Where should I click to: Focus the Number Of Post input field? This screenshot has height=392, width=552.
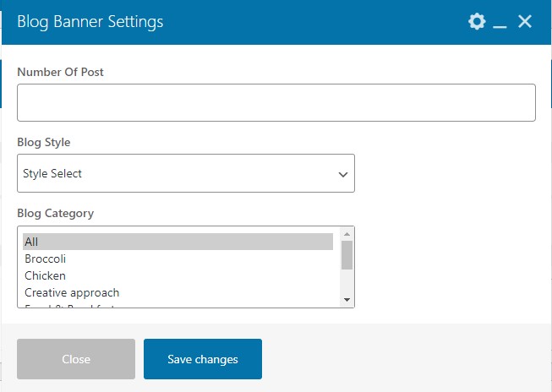[x=276, y=102]
